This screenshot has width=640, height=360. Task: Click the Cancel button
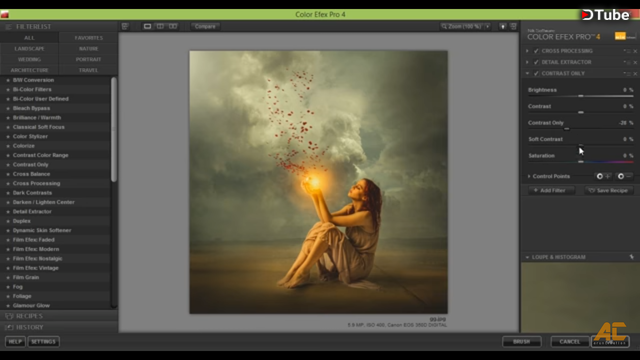(x=570, y=342)
